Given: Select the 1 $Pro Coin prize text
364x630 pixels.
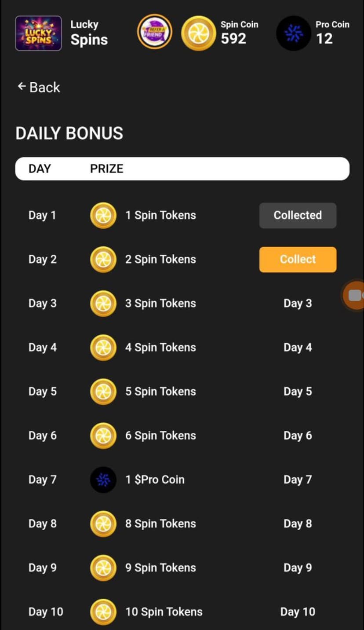Looking at the screenshot, I should click(155, 480).
